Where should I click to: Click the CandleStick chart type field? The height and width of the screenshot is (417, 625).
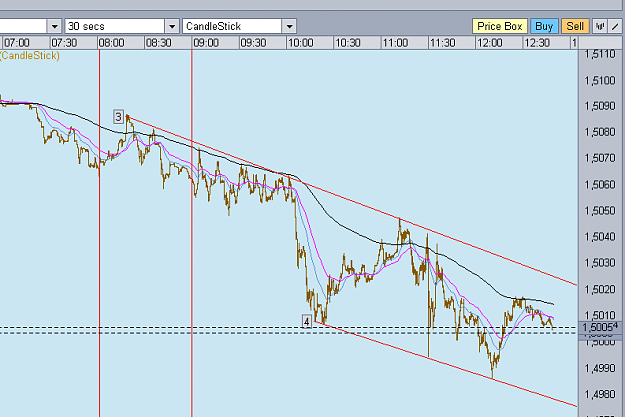[x=232, y=26]
